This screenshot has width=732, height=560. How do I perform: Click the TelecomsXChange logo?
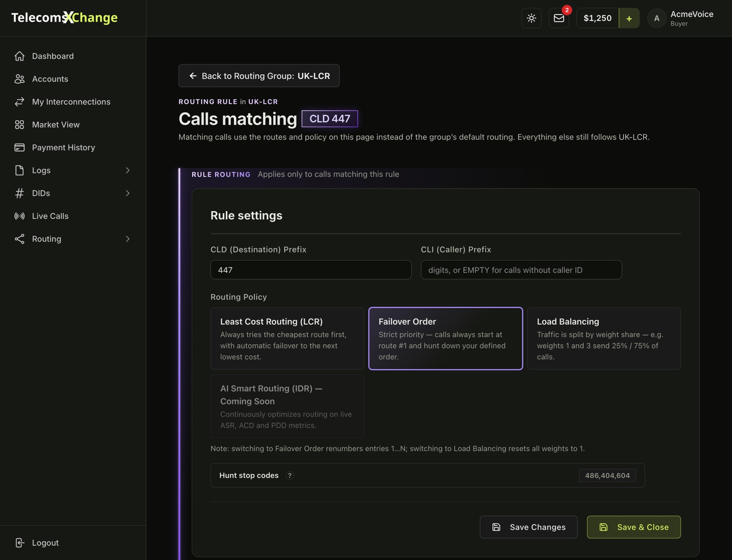(65, 17)
